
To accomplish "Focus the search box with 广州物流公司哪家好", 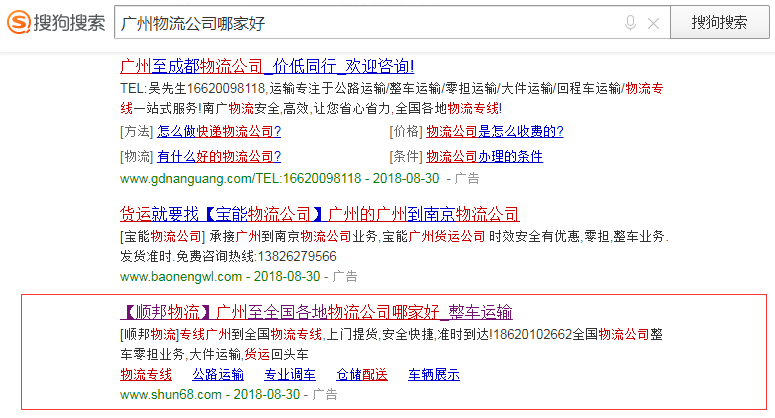I will 392,22.
